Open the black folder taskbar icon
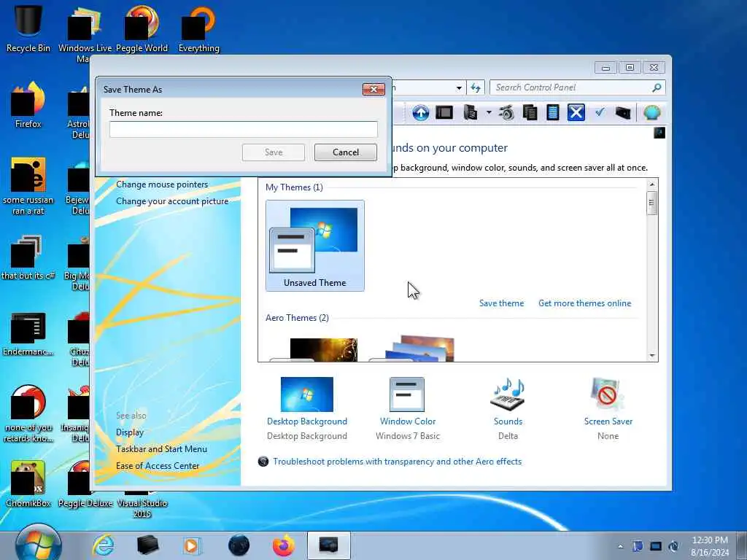Screen dimensions: 747x560 pos(147,545)
